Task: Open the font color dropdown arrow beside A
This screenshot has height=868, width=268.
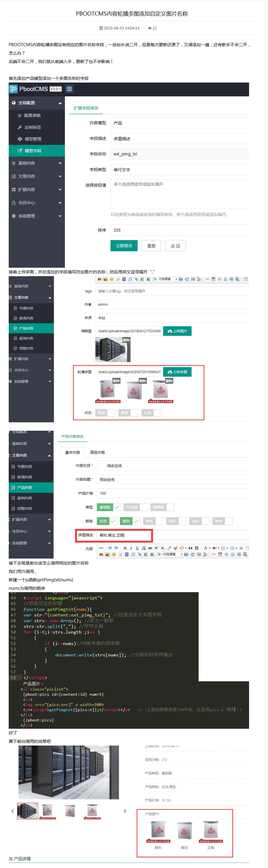Action: click(x=209, y=548)
